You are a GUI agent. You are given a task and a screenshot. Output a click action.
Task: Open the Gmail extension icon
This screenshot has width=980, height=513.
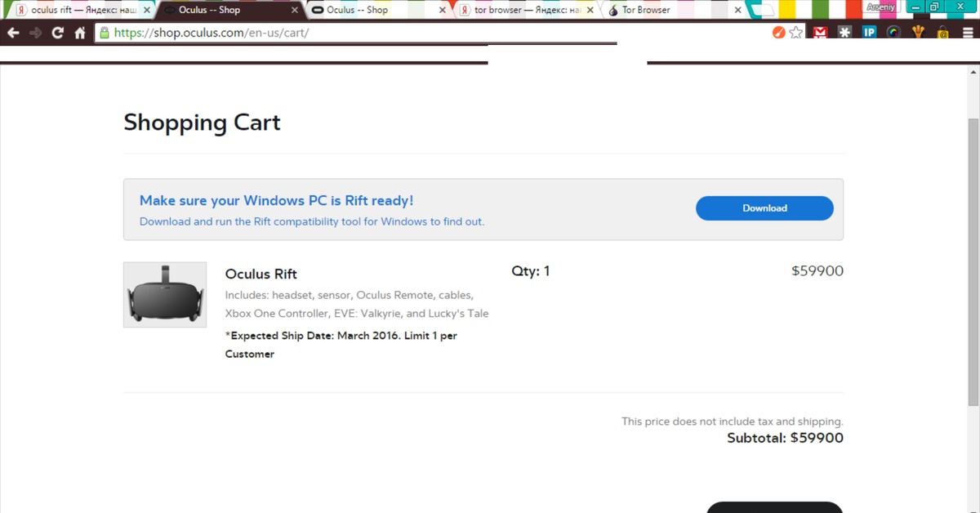point(820,33)
